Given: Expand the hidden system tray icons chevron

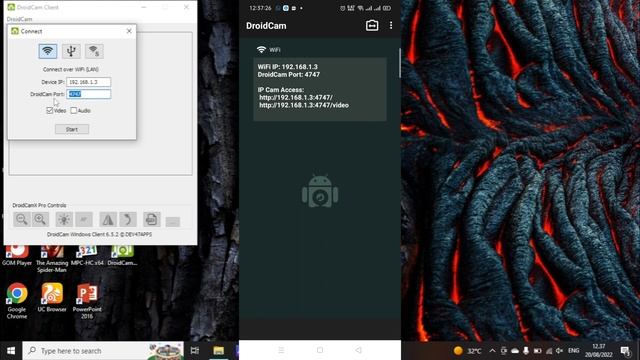Looking at the screenshot, I should pos(493,351).
